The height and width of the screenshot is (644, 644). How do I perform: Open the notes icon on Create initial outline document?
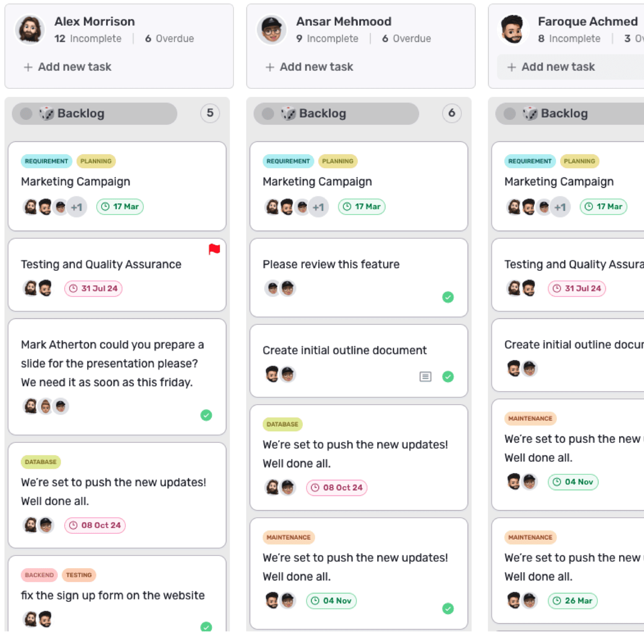tap(425, 377)
